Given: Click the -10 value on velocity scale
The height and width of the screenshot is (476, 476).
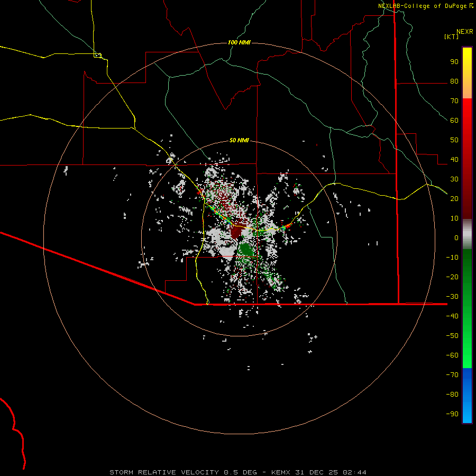Looking at the screenshot, I should click(452, 258).
